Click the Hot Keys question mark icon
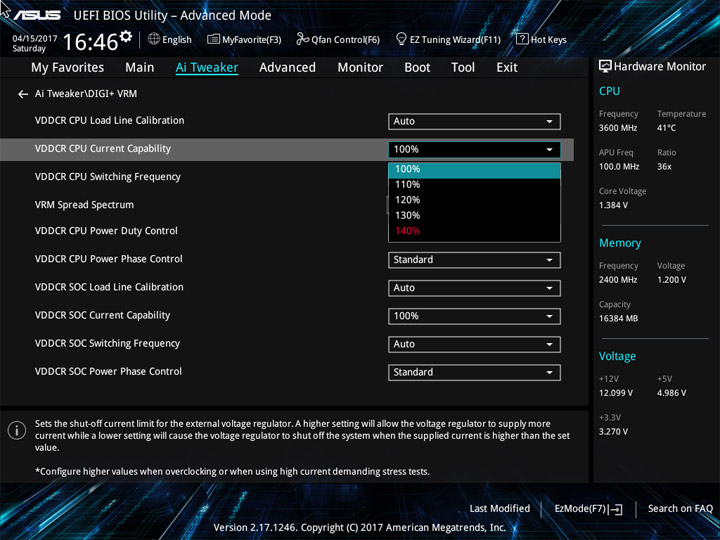The width and height of the screenshot is (720, 540). point(522,39)
